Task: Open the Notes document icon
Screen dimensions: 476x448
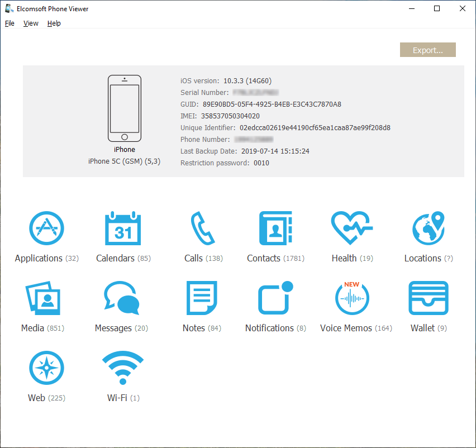Action: point(202,298)
